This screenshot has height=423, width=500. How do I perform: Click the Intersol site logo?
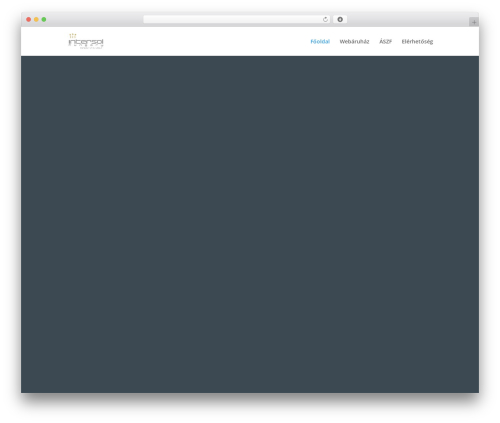pos(86,41)
